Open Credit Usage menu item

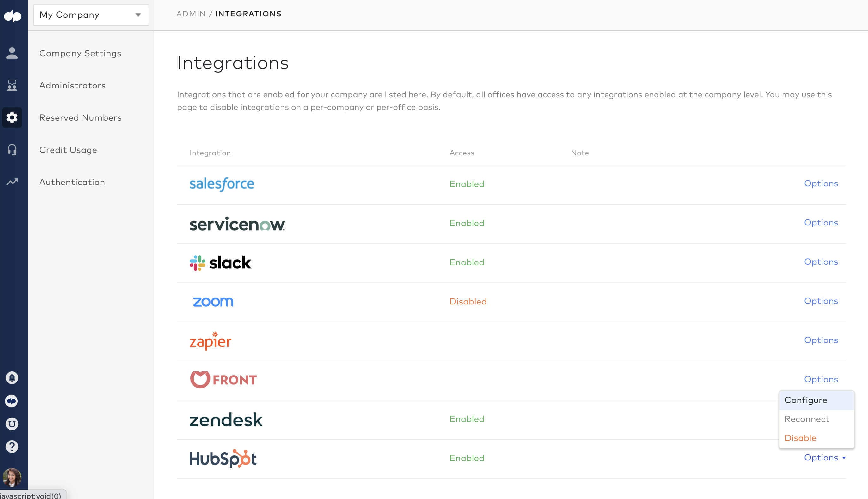pos(68,150)
